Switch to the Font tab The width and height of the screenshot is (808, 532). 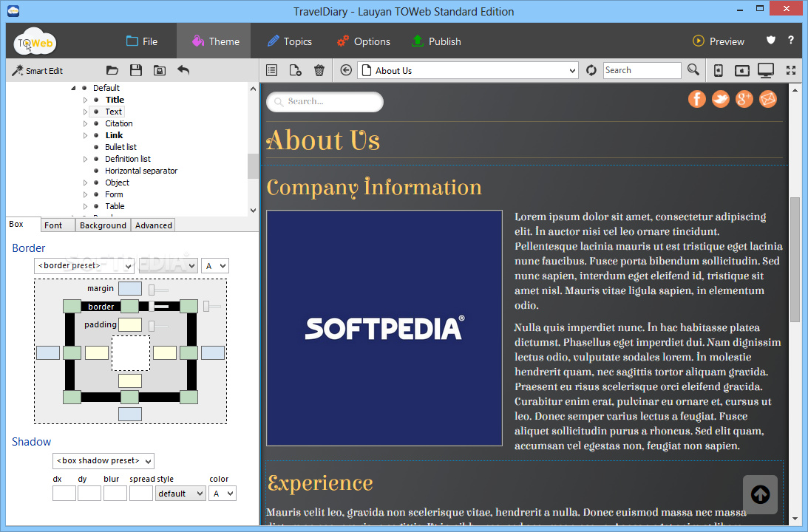coord(58,225)
